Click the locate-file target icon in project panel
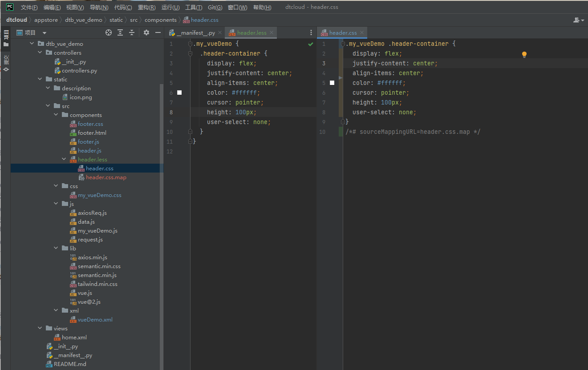The width and height of the screenshot is (588, 370). click(108, 32)
